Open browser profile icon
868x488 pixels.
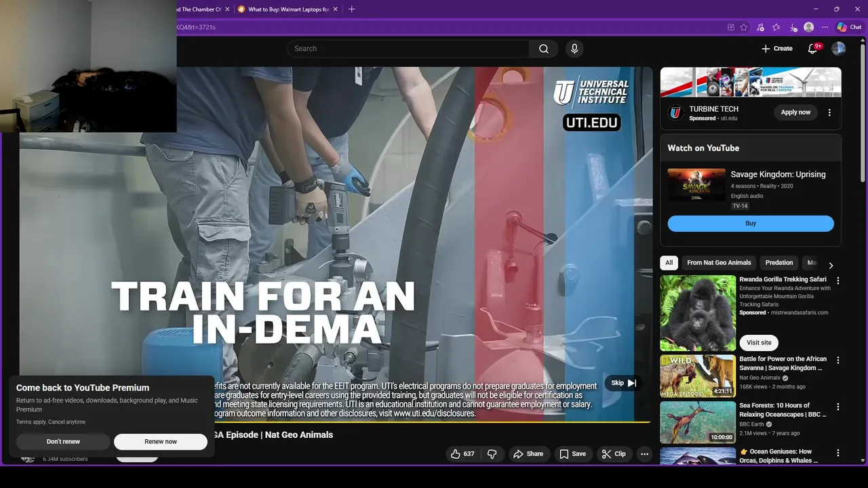(808, 27)
